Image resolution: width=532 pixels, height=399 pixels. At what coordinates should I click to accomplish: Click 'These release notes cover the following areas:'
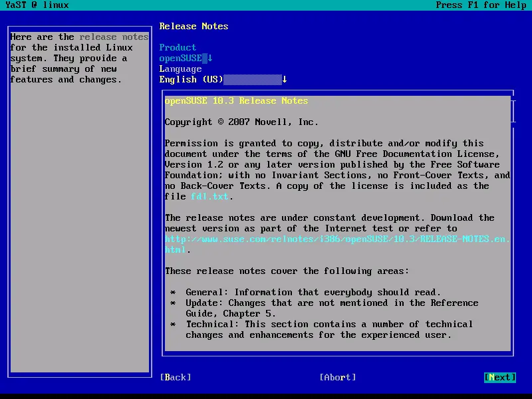pyautogui.click(x=287, y=271)
